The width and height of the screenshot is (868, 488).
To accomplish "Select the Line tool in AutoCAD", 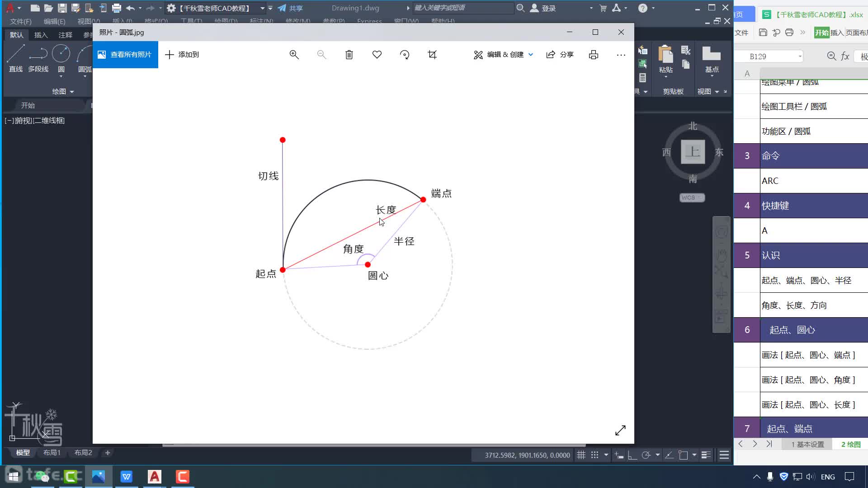I will [15, 59].
